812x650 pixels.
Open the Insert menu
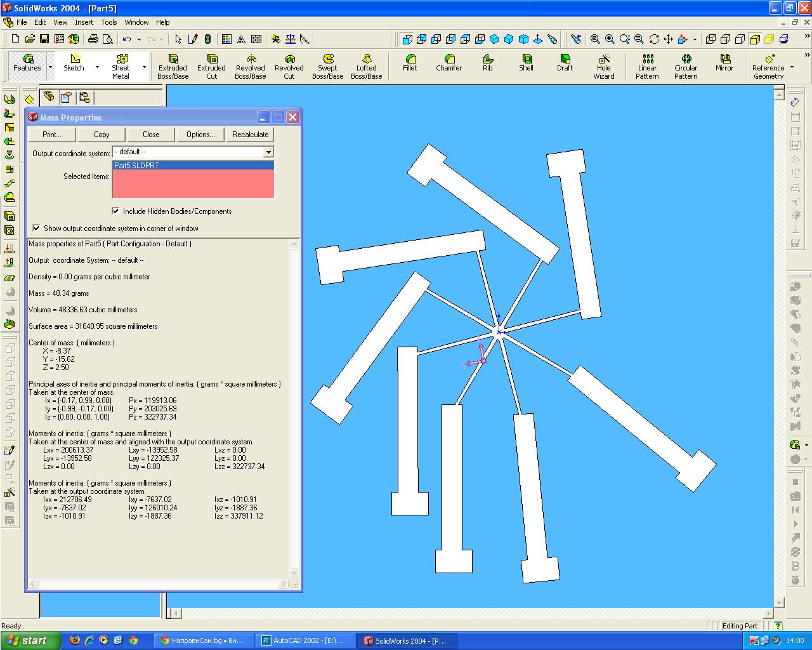click(84, 22)
